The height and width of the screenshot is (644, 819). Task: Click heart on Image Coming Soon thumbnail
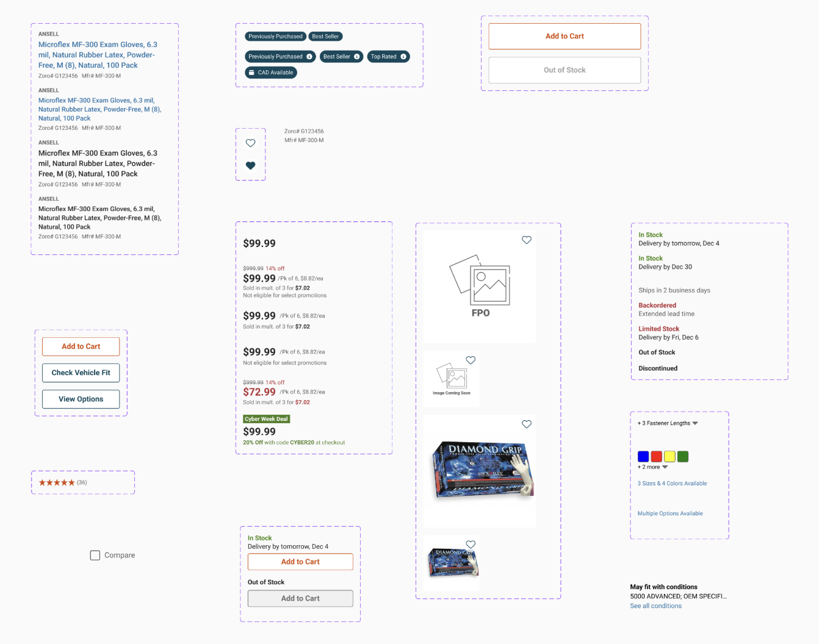click(471, 360)
